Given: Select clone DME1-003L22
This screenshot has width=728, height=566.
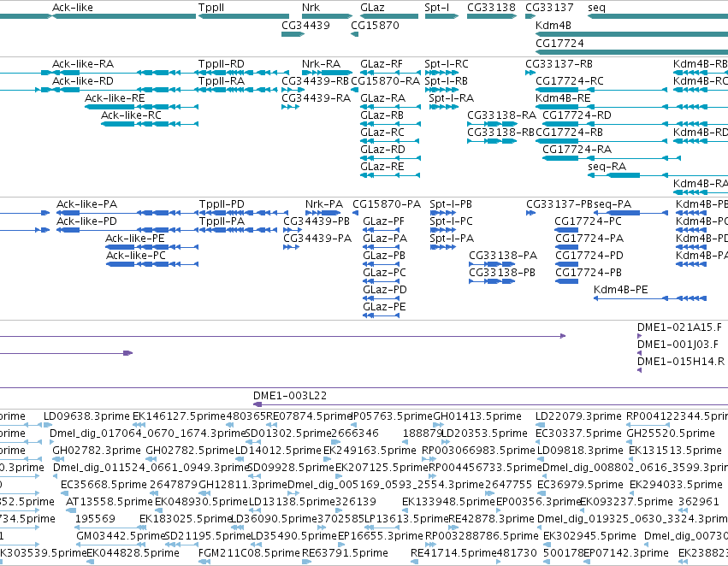Looking at the screenshot, I should (x=290, y=396).
